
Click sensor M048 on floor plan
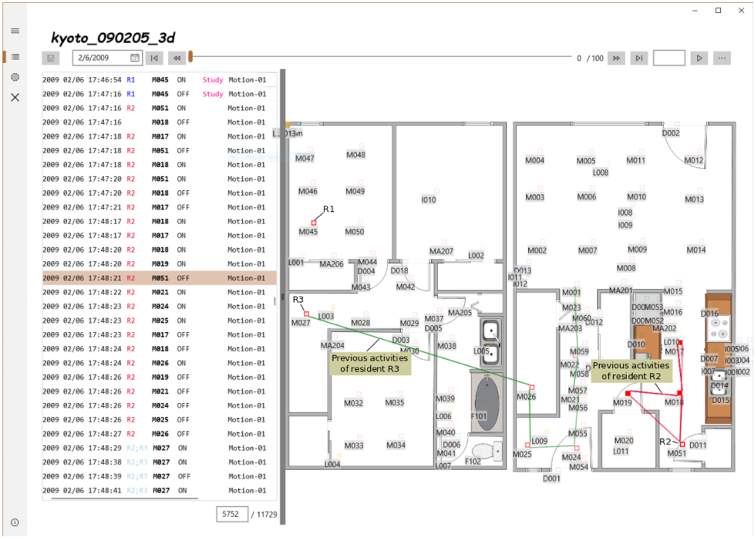pos(356,155)
